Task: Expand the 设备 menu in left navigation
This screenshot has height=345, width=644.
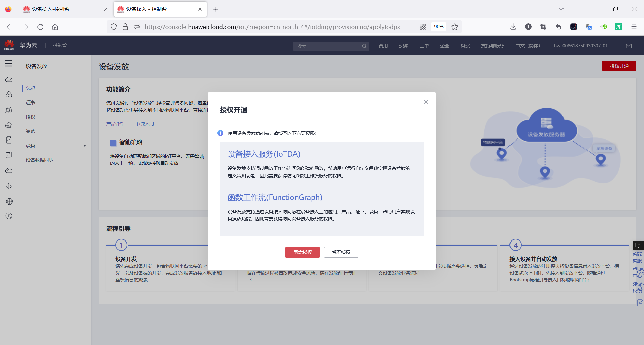Action: (84, 145)
